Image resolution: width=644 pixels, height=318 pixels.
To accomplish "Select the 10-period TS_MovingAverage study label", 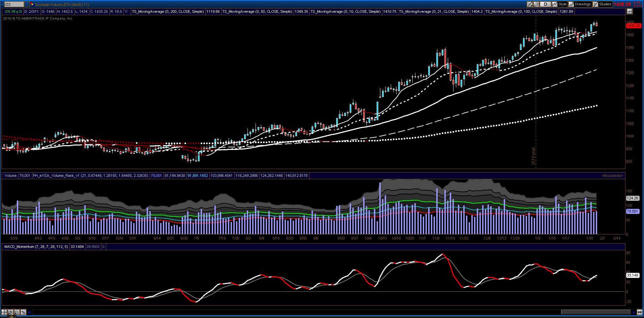I will [345, 11].
